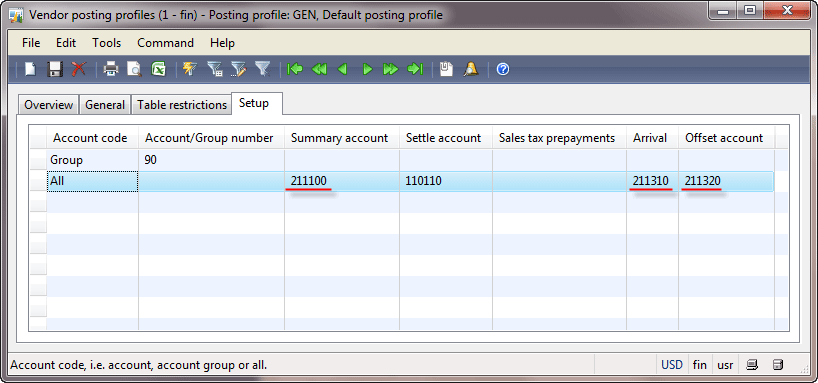Click the computer icon in the status bar
818x383 pixels.
(752, 364)
